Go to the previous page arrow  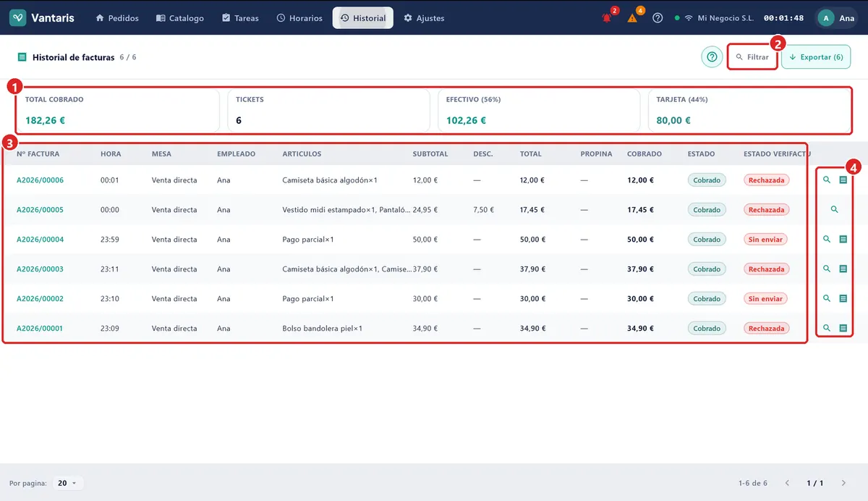(787, 483)
